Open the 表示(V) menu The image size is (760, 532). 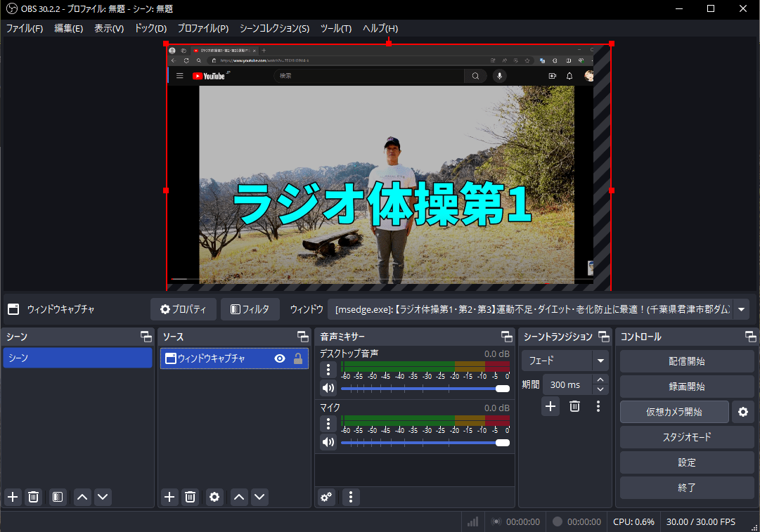108,28
